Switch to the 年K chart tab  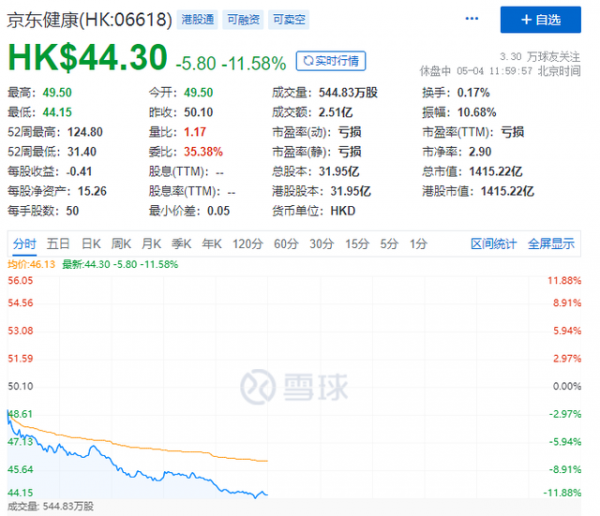pyautogui.click(x=212, y=244)
